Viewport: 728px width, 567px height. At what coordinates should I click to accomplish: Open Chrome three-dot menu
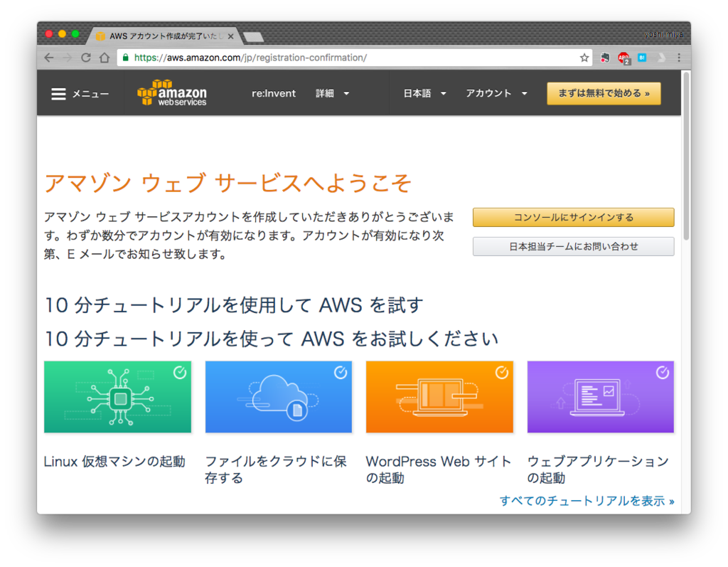coord(679,58)
